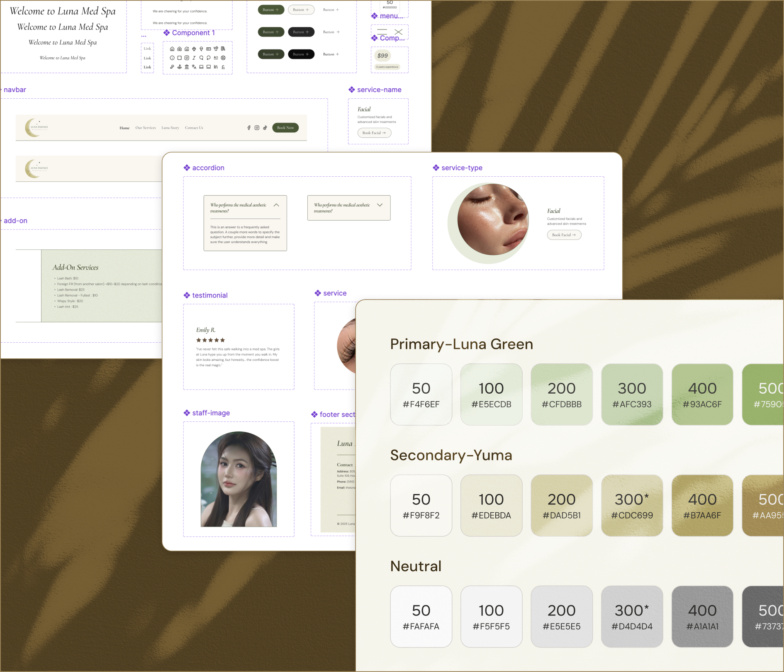Toggle open the hamburger menu icon

tap(382, 32)
